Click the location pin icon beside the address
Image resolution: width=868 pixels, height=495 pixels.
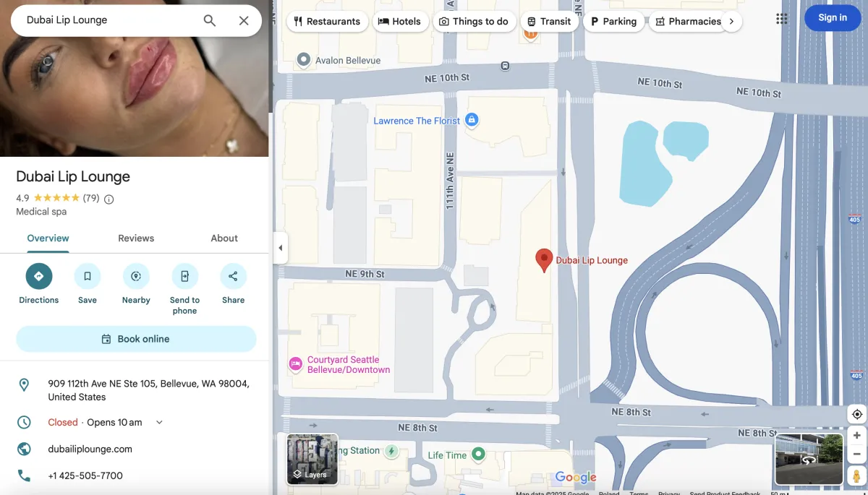click(24, 385)
